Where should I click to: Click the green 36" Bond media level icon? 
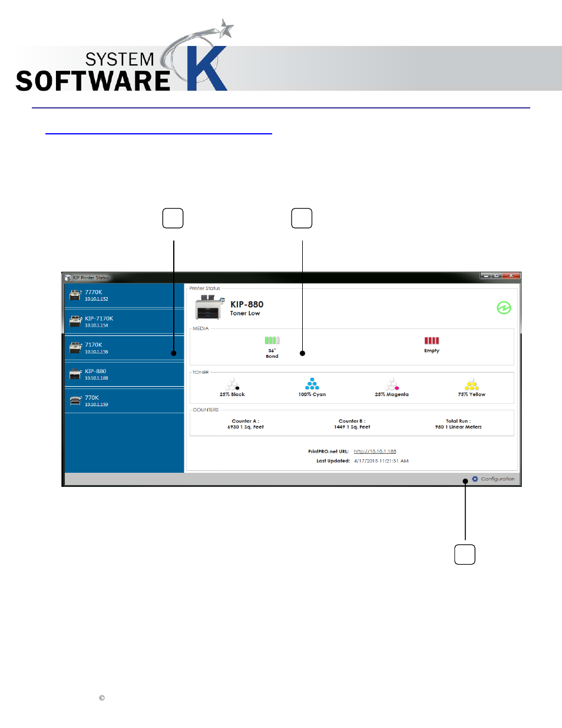click(x=272, y=340)
